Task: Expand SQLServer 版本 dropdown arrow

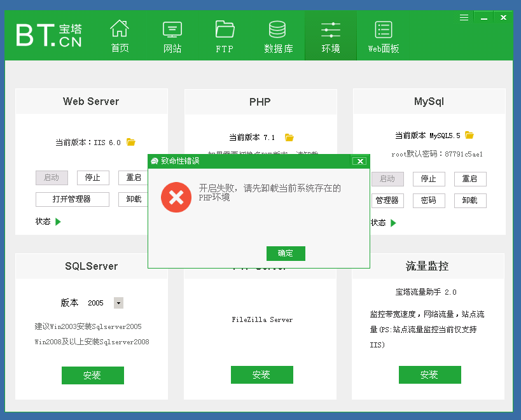Action: click(118, 303)
